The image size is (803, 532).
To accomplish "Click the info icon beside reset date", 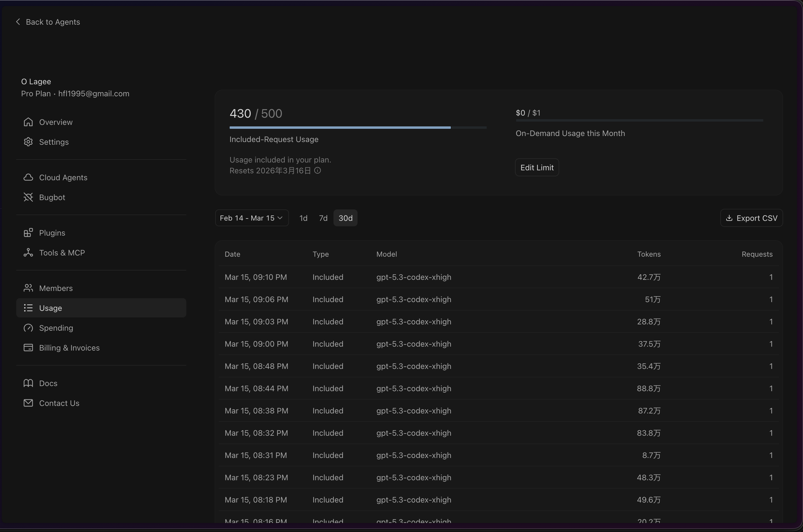I will coord(317,171).
